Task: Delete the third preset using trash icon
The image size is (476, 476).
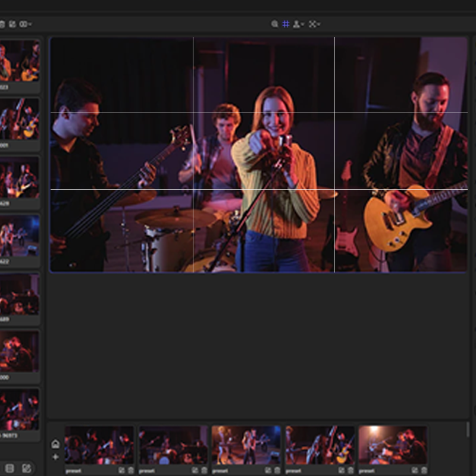Action: (277, 470)
